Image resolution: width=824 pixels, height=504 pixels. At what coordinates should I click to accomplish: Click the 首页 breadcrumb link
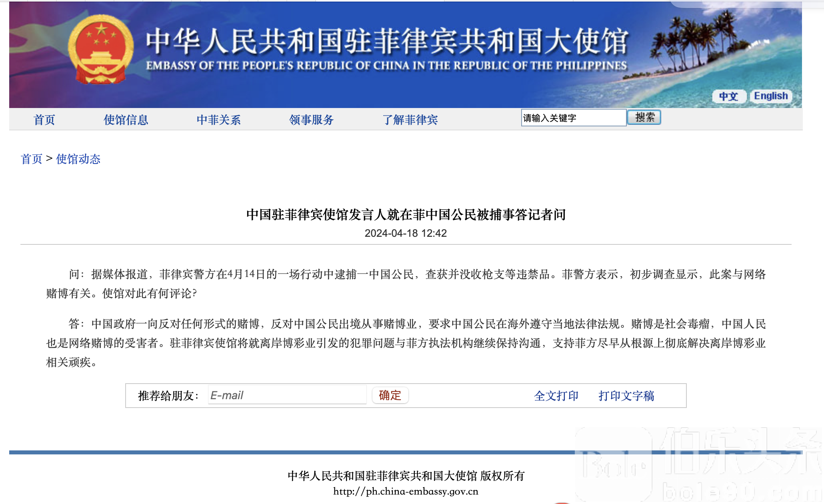point(31,159)
